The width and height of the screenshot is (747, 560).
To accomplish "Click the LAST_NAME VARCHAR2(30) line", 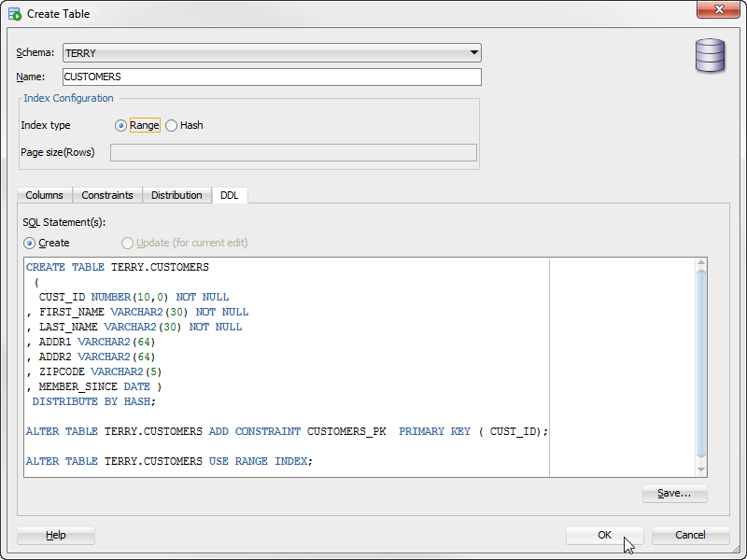I will pos(134,328).
